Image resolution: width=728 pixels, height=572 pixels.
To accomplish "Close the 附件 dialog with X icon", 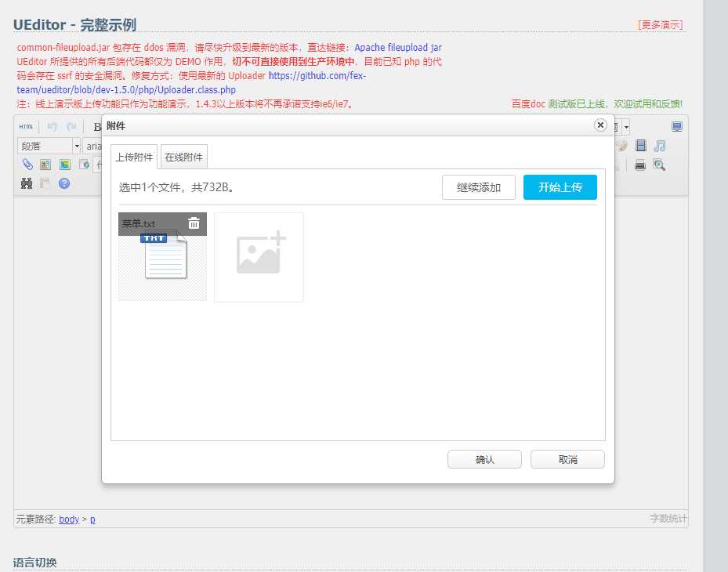I will coord(600,125).
